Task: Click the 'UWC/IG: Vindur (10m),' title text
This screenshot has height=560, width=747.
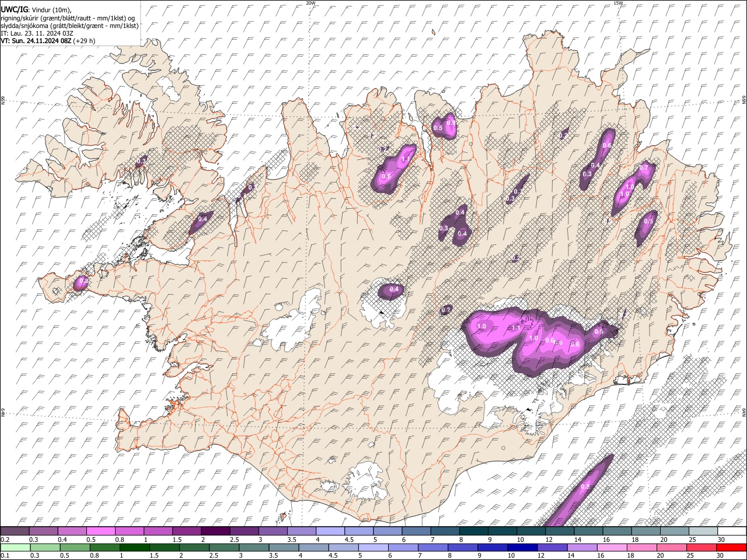Action: [36, 10]
